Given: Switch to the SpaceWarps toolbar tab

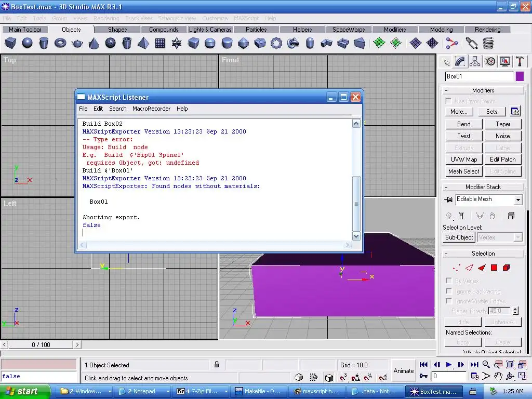Looking at the screenshot, I should click(349, 30).
